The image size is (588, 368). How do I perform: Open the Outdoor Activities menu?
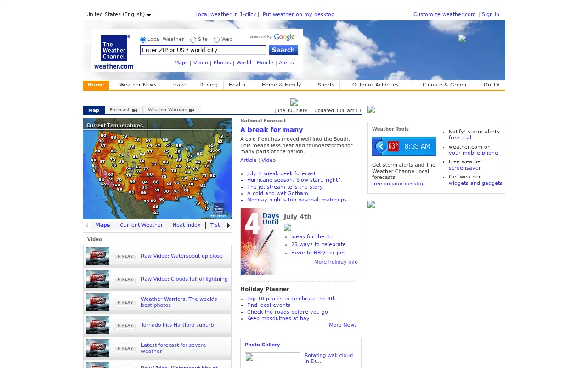pos(375,85)
